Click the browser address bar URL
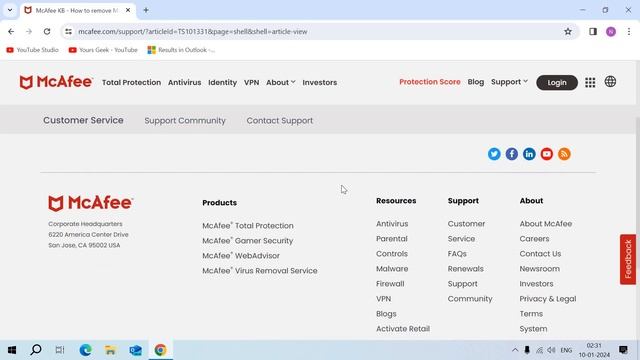 point(193,31)
